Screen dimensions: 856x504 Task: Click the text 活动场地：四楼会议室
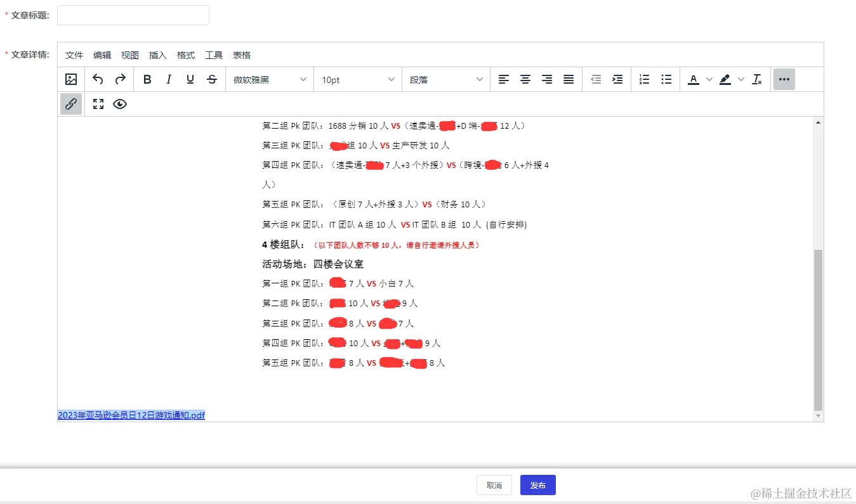(313, 264)
